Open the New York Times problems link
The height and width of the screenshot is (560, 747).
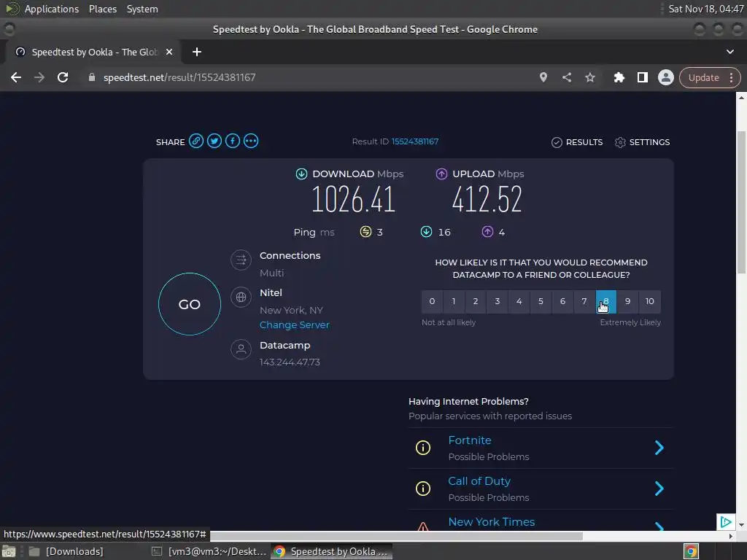(492, 522)
